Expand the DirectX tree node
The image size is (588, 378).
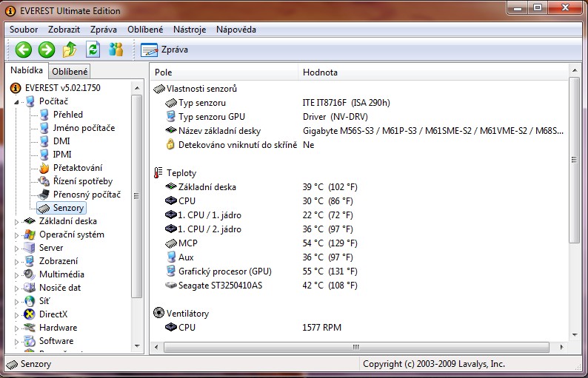(x=16, y=315)
